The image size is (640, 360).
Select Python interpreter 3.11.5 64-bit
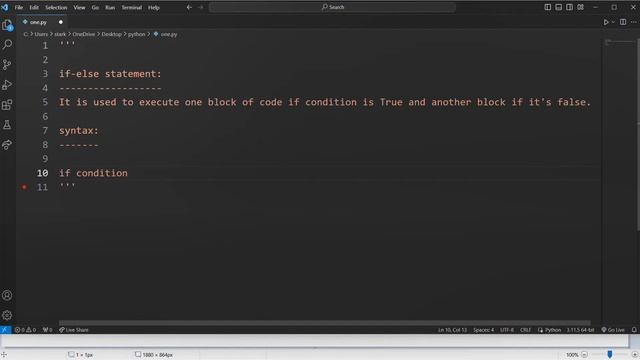(x=580, y=330)
